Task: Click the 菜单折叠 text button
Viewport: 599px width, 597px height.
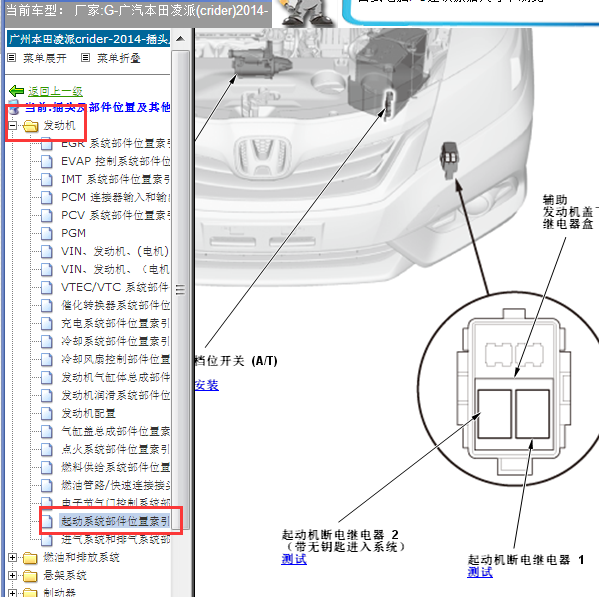Action: point(119,58)
